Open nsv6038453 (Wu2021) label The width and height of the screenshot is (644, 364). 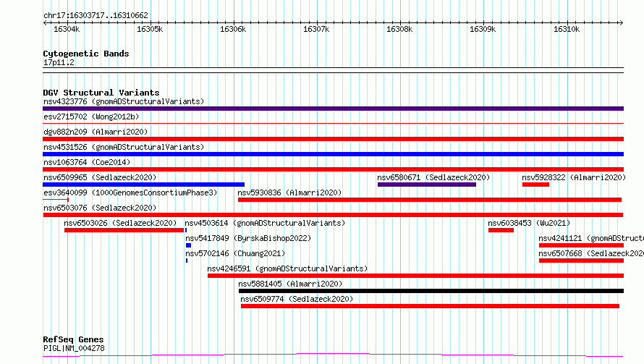529,223
